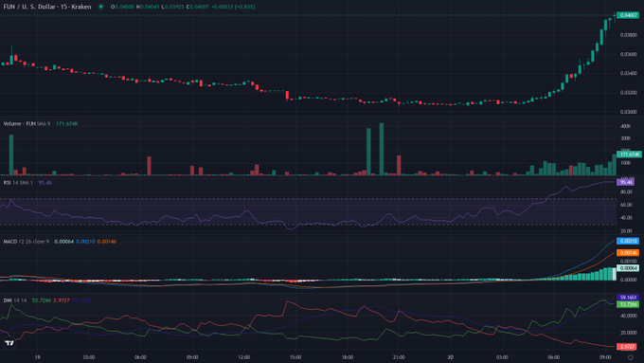This screenshot has height=363, width=644.
Task: Click the 09:00 label at far right of time axis
Action: pyautogui.click(x=605, y=357)
